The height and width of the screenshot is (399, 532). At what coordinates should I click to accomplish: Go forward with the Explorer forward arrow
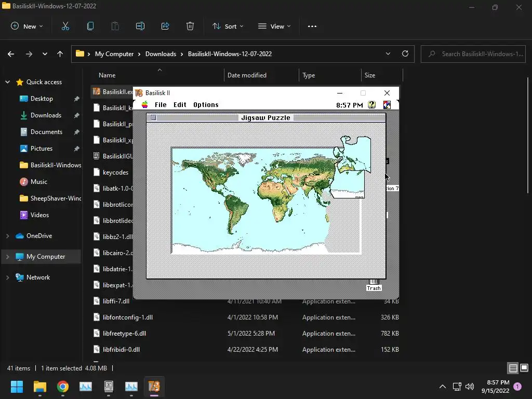coord(29,54)
